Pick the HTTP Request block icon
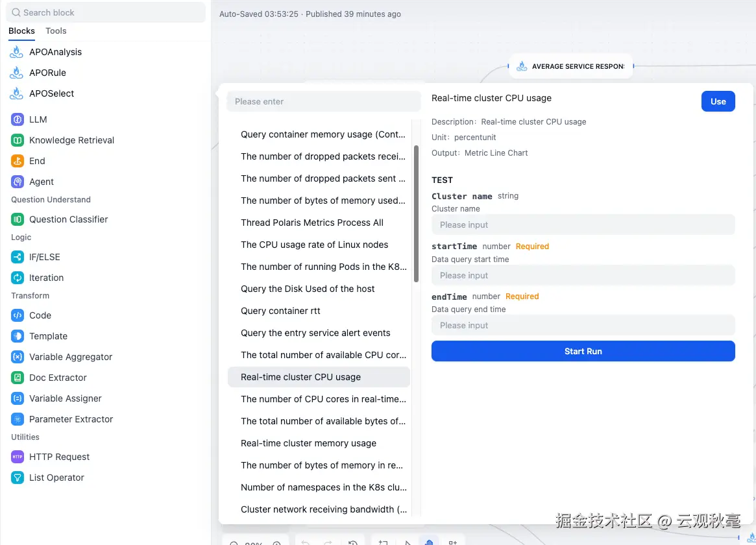756x545 pixels. point(18,457)
